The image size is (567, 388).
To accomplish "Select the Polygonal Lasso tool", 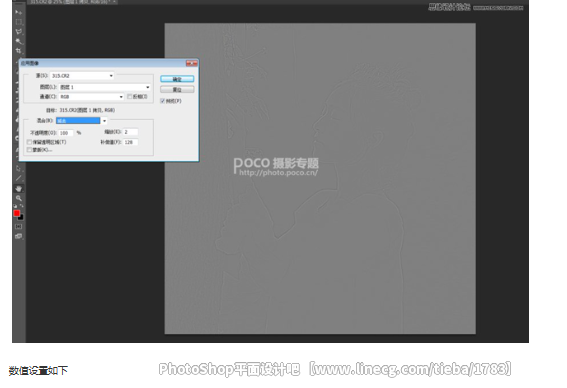I will click(x=18, y=31).
